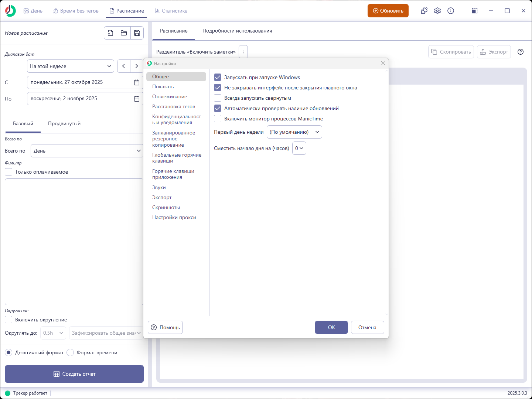Click the info circle icon
The image size is (532, 399).
coord(451,11)
